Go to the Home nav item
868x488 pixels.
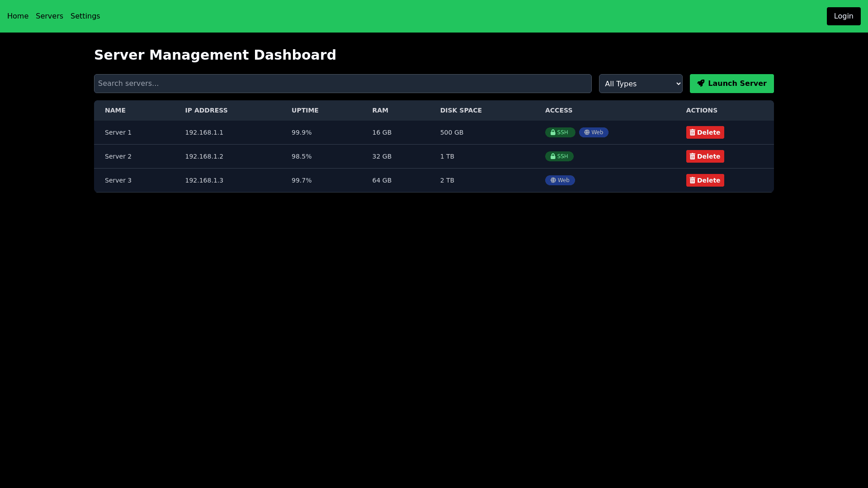click(x=18, y=16)
